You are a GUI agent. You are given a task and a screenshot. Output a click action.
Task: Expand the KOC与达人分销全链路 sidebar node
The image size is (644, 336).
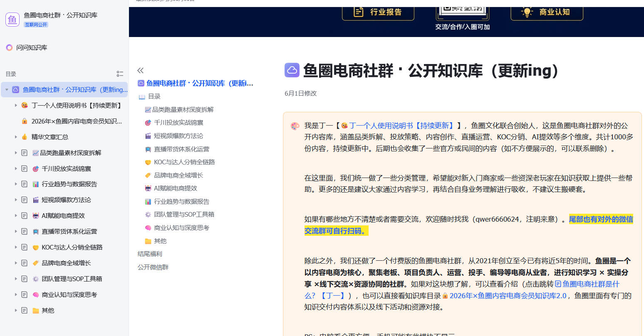[x=16, y=247]
